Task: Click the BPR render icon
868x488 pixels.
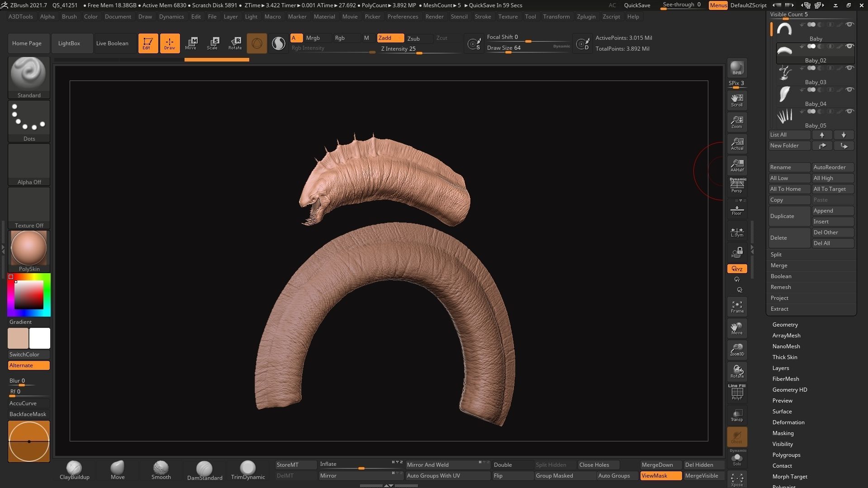Action: [x=737, y=68]
